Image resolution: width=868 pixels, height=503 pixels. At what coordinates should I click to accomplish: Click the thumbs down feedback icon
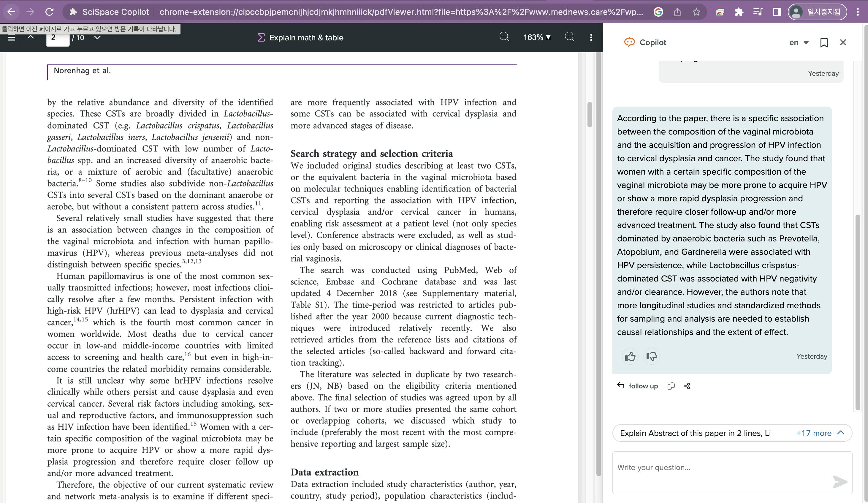pos(651,356)
